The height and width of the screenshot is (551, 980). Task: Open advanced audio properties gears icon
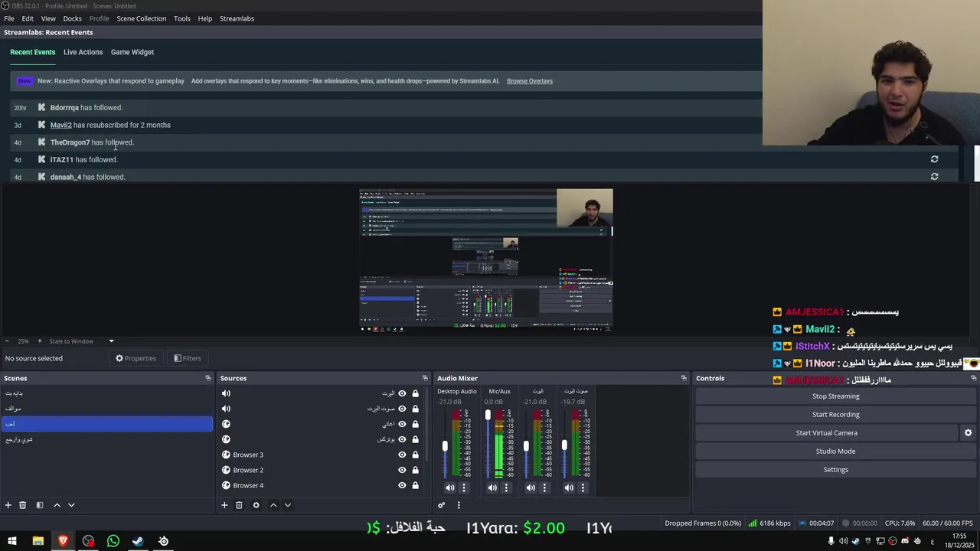tap(441, 505)
